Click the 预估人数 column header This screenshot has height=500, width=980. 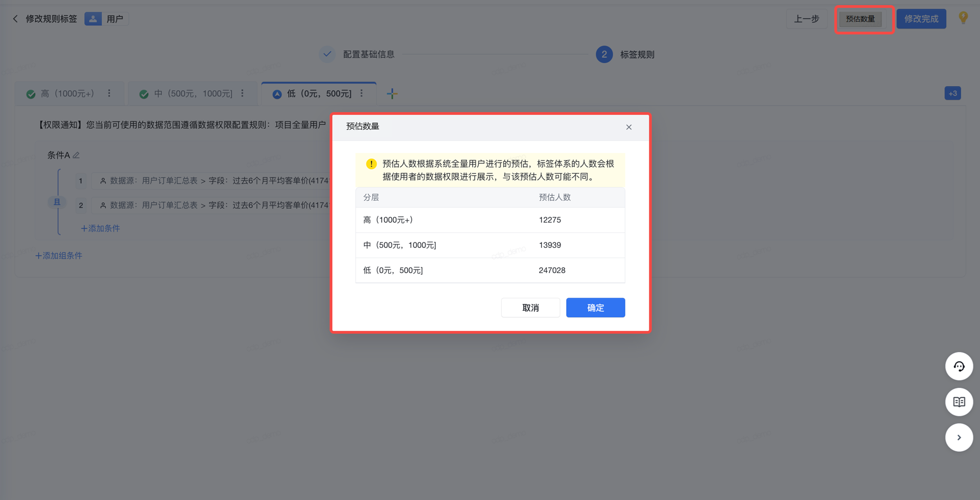coord(555,197)
